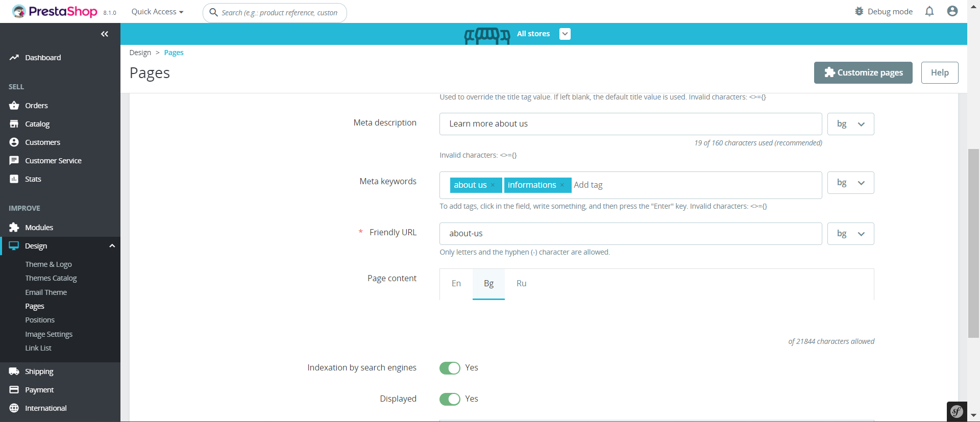Switch page content to Ru tab
This screenshot has height=422, width=980.
[x=521, y=284]
